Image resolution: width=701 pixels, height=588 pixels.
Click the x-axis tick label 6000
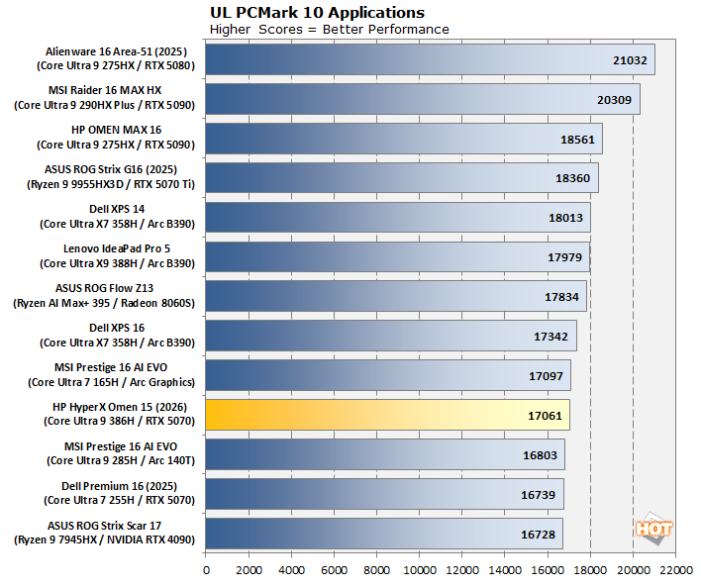click(334, 570)
